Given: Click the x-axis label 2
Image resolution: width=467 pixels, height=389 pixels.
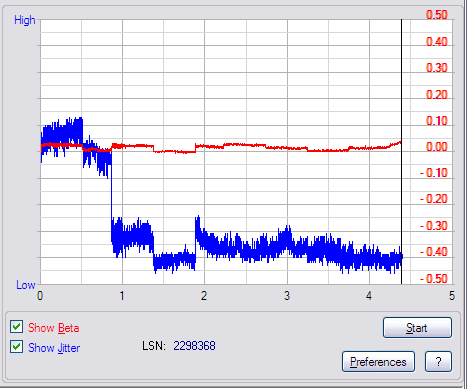Looking at the screenshot, I should tap(204, 296).
